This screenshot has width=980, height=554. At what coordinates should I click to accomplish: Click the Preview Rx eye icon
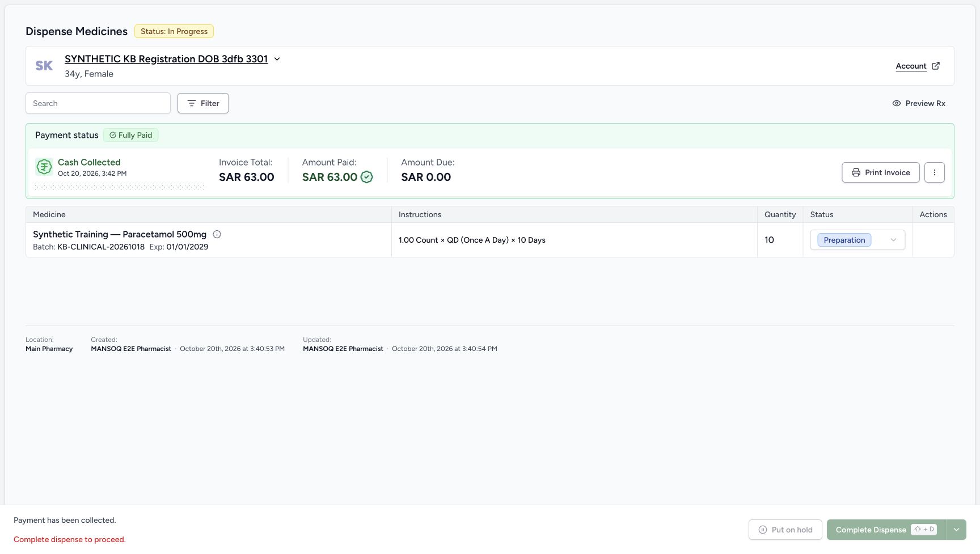pos(897,103)
